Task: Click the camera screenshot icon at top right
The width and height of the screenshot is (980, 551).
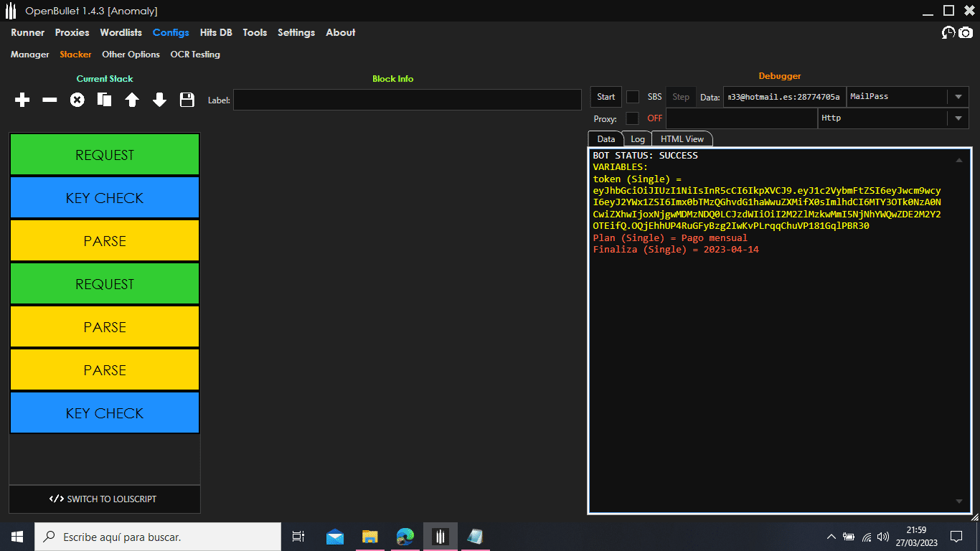Action: [966, 33]
